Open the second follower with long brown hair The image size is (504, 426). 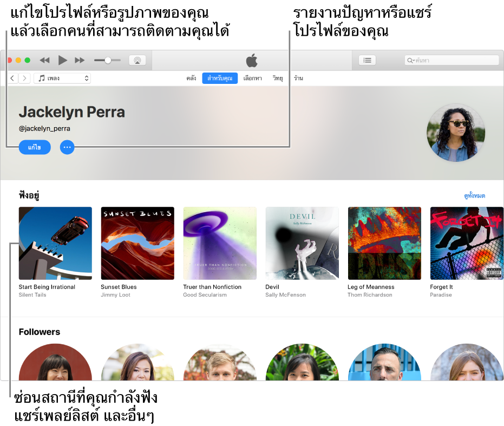pos(138,362)
